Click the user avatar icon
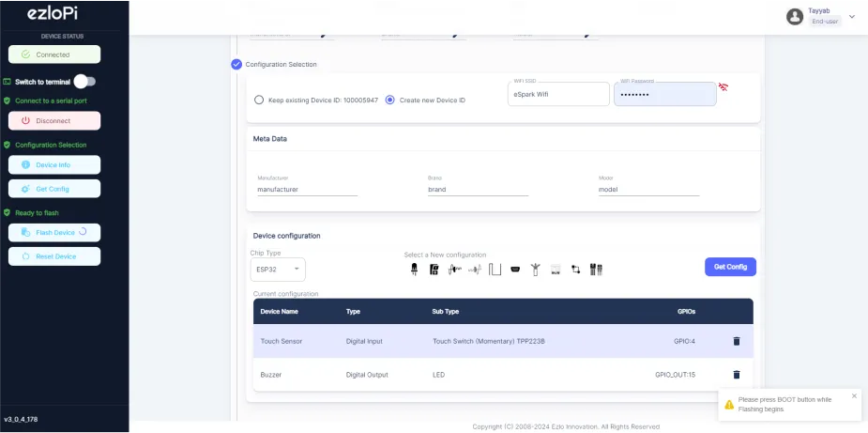868x433 pixels. [x=795, y=17]
